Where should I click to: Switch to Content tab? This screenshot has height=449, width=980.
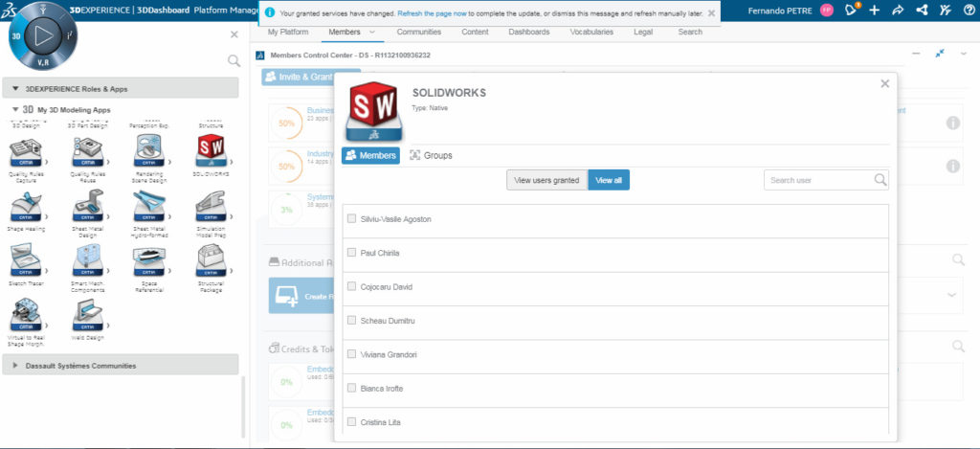475,32
